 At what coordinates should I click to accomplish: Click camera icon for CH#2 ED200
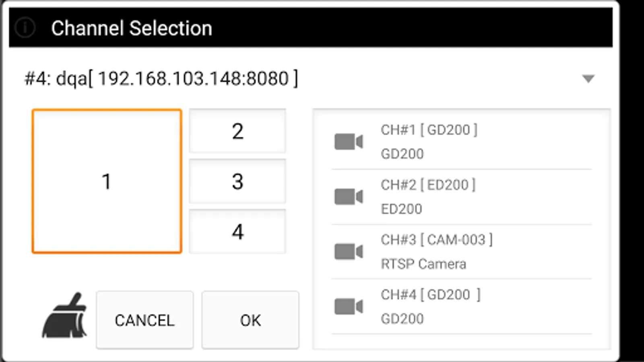pos(349,197)
